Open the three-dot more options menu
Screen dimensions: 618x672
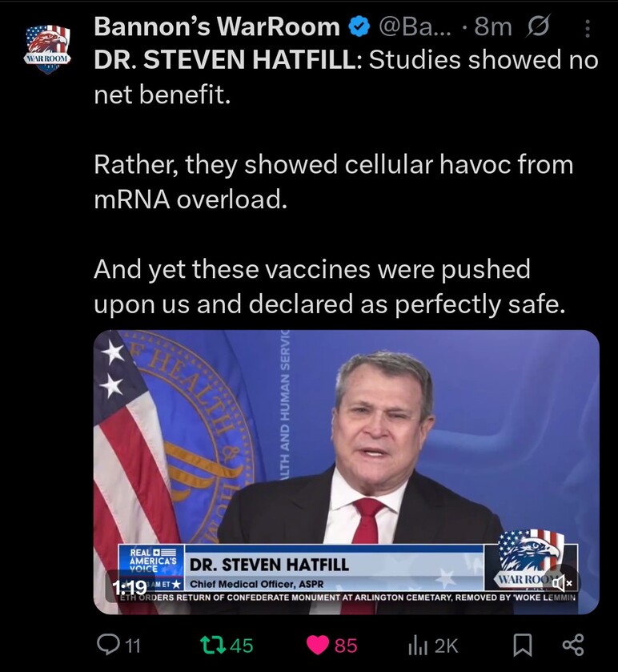pyautogui.click(x=587, y=28)
